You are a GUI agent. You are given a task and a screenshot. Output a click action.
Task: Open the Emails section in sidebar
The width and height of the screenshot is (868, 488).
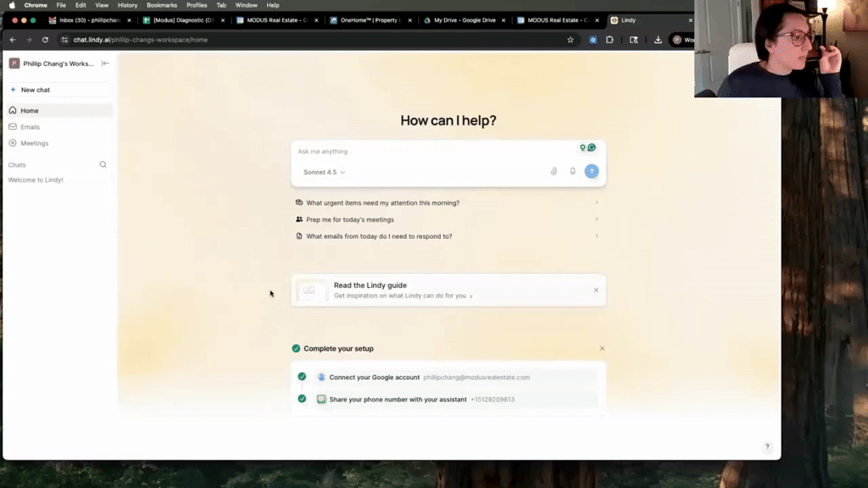pos(31,127)
